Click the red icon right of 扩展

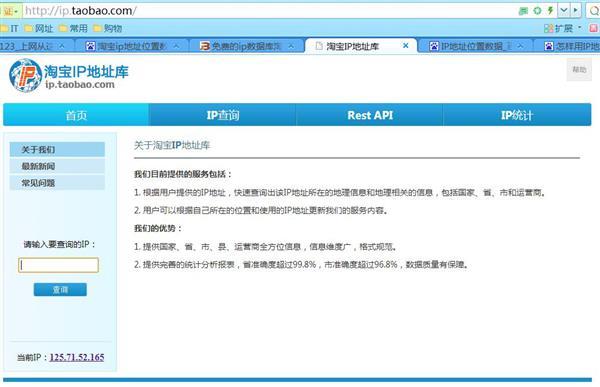coord(593,28)
